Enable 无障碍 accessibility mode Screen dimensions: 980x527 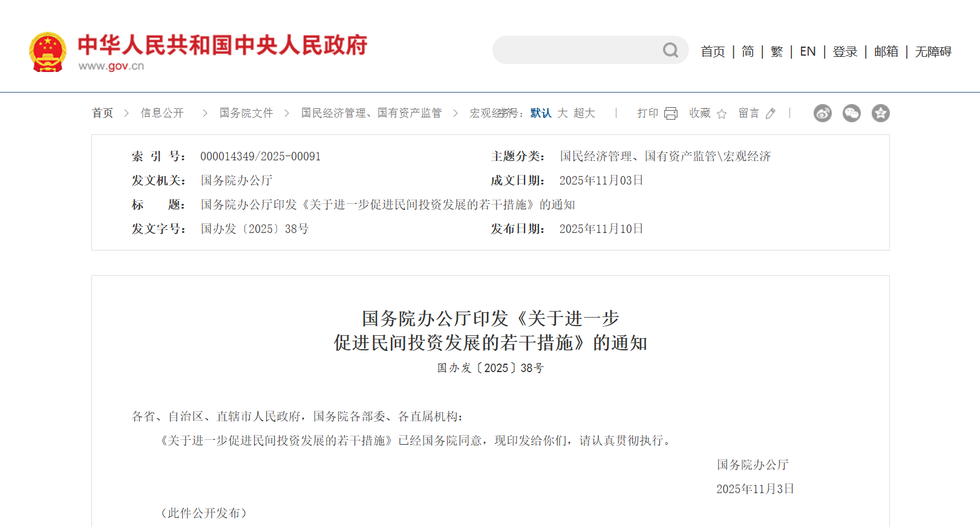933,52
